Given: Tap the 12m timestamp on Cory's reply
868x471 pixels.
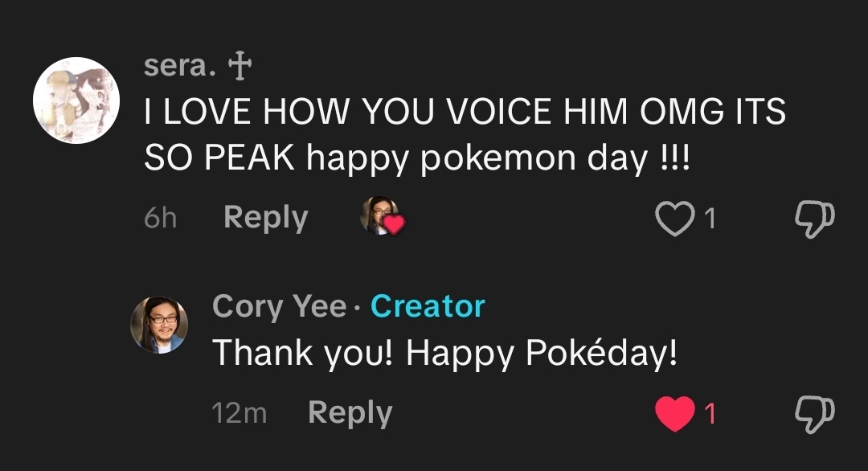Looking at the screenshot, I should 239,413.
